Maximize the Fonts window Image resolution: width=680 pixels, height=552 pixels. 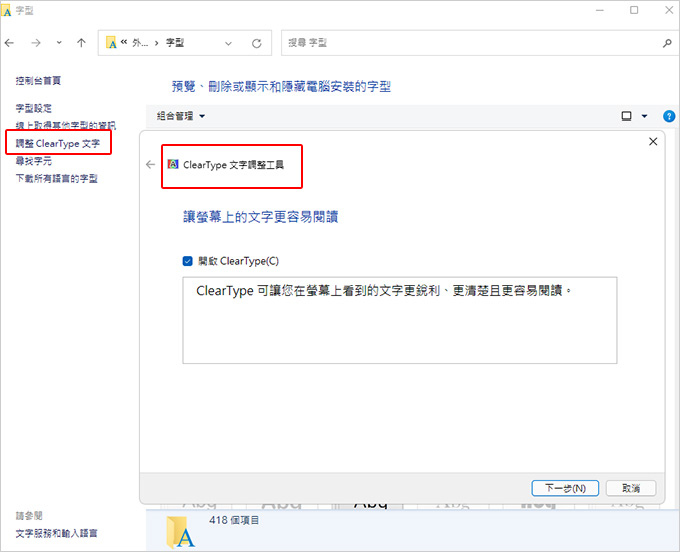tap(634, 10)
